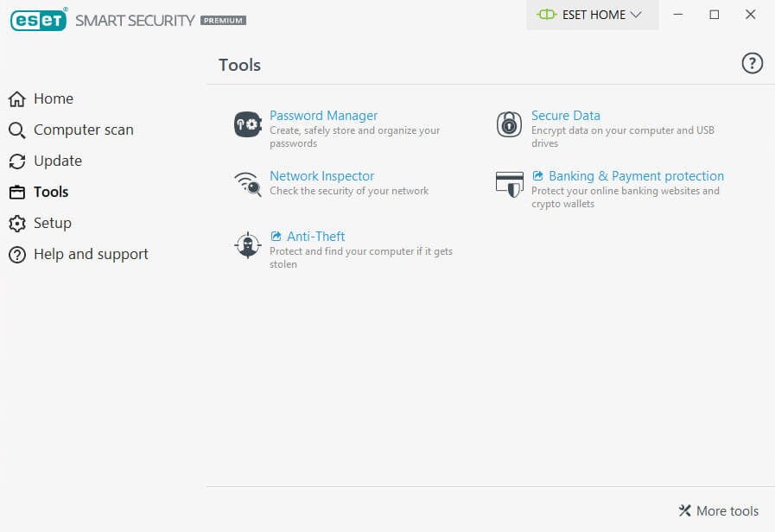Click 'Protect and find your computer' description
Viewport: 775px width, 532px height.
pos(361,258)
